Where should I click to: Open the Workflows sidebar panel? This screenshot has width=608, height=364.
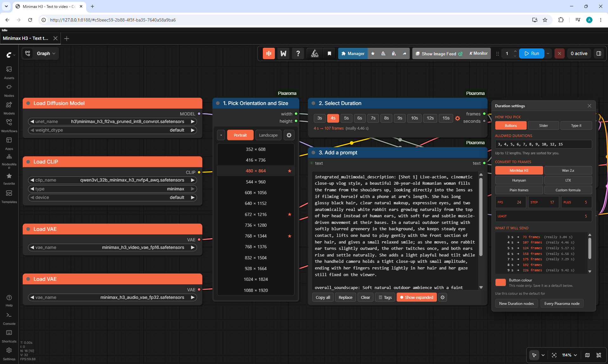[9, 126]
